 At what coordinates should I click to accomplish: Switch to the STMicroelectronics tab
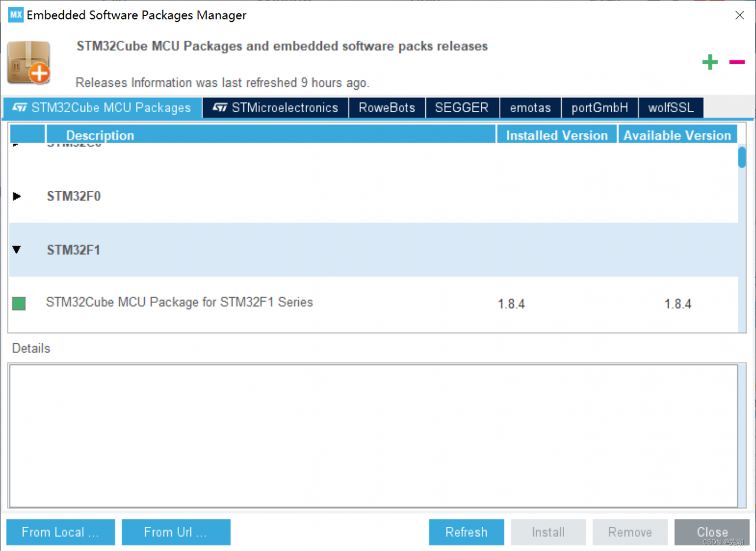[x=275, y=108]
